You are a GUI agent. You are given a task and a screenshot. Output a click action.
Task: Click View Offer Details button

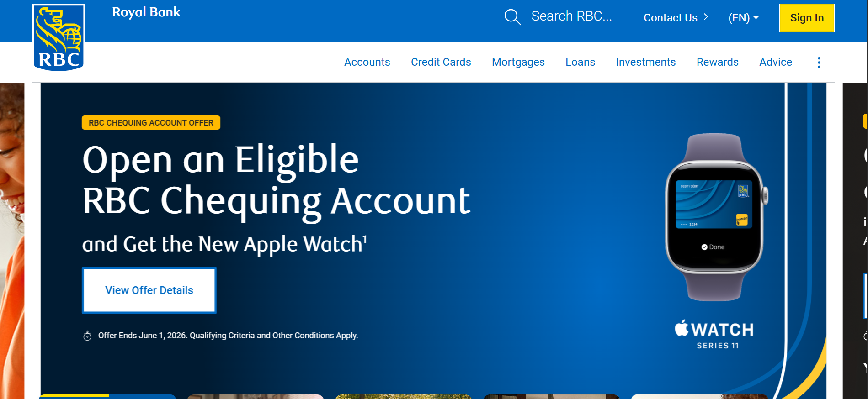pyautogui.click(x=149, y=290)
